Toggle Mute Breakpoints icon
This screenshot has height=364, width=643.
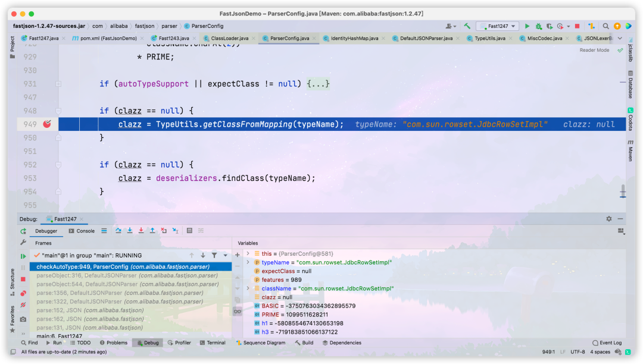click(23, 305)
